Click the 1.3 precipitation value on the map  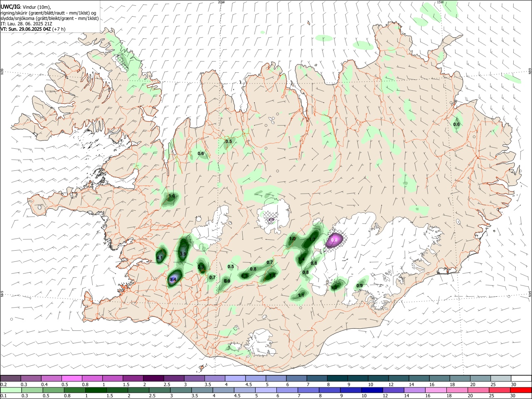tap(334, 287)
